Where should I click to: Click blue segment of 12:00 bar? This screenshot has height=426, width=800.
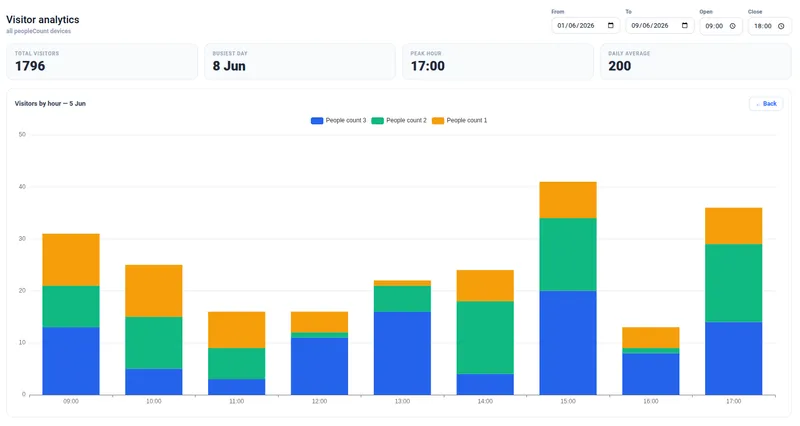pos(319,366)
